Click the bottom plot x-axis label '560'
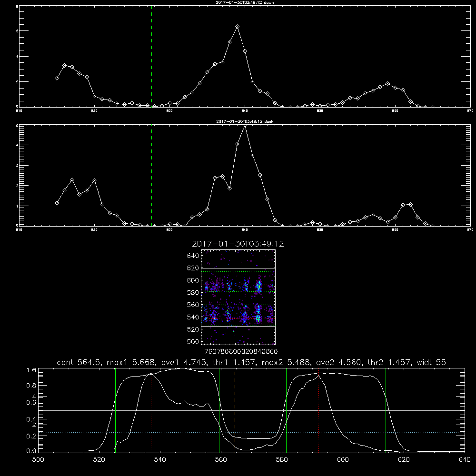The height and width of the screenshot is (476, 476). 221,460
